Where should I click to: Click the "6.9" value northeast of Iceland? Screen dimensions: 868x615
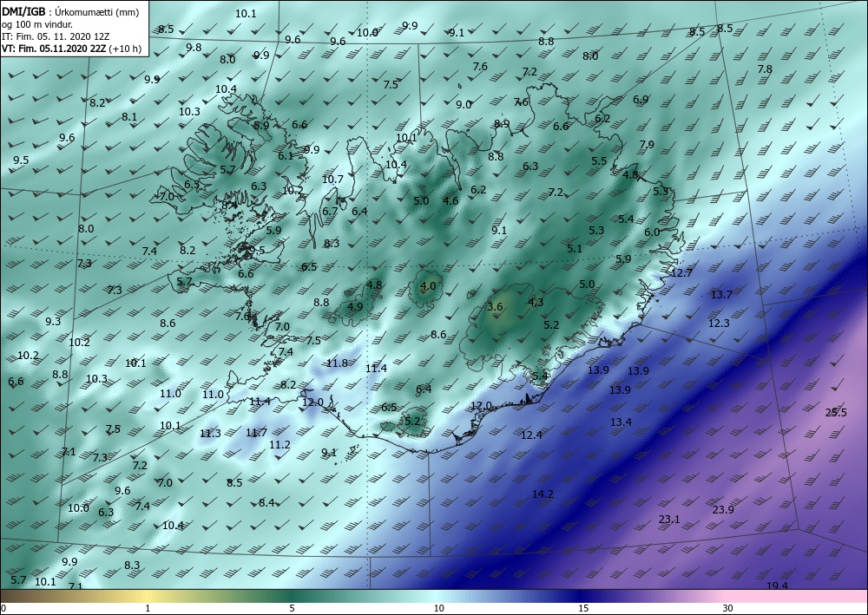point(641,100)
